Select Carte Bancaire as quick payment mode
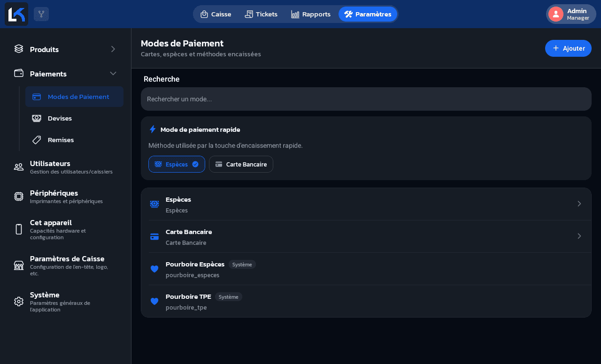The height and width of the screenshot is (364, 601). click(x=241, y=164)
